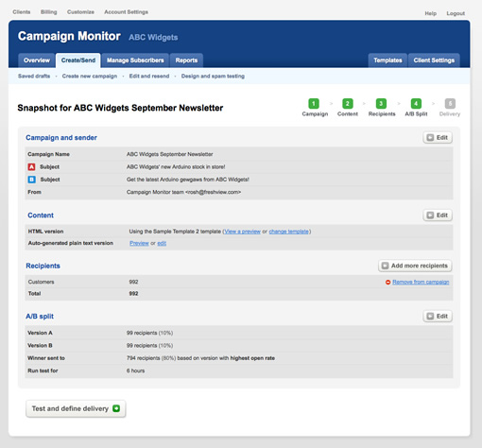Viewport: 482px width, 448px height.
Task: Open the Client Settings tab
Action: click(434, 60)
